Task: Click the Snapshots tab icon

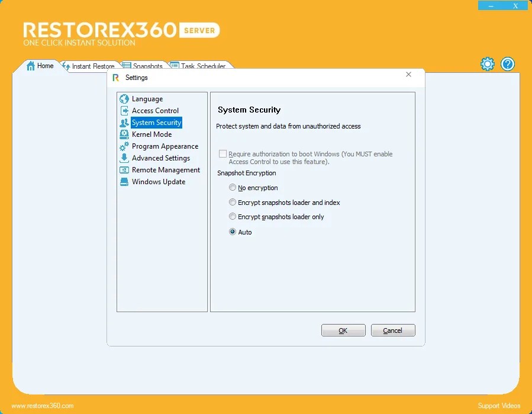Action: [127, 65]
